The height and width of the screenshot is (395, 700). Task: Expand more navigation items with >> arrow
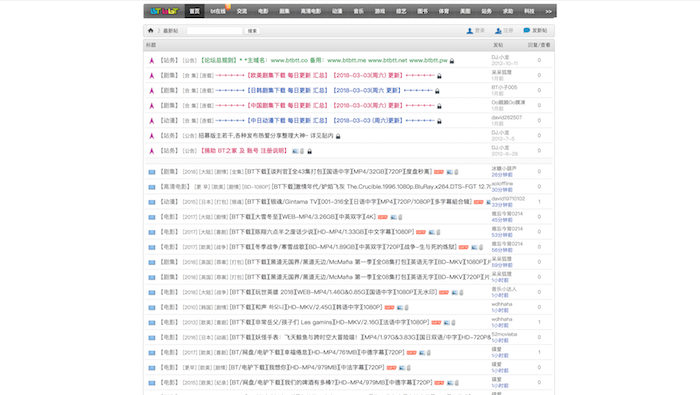(x=549, y=12)
